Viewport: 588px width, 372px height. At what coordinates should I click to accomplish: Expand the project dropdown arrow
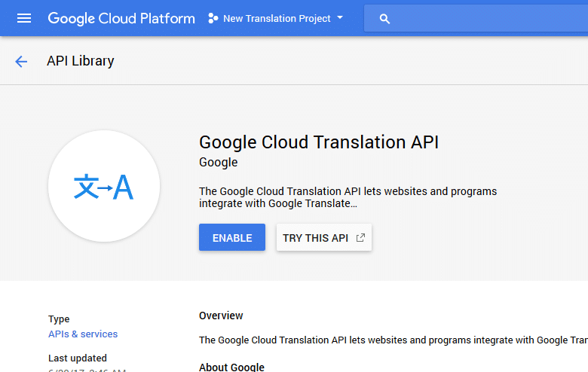(340, 17)
